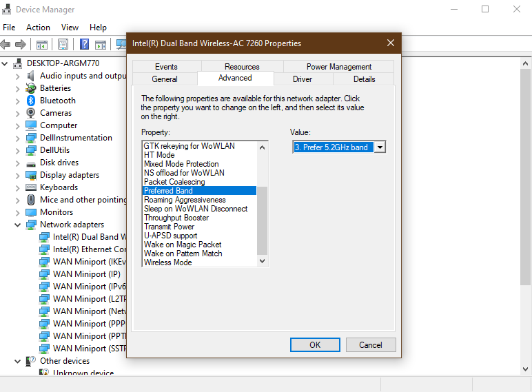Expand the Bluetooth node
The height and width of the screenshot is (392, 532).
pyautogui.click(x=18, y=101)
